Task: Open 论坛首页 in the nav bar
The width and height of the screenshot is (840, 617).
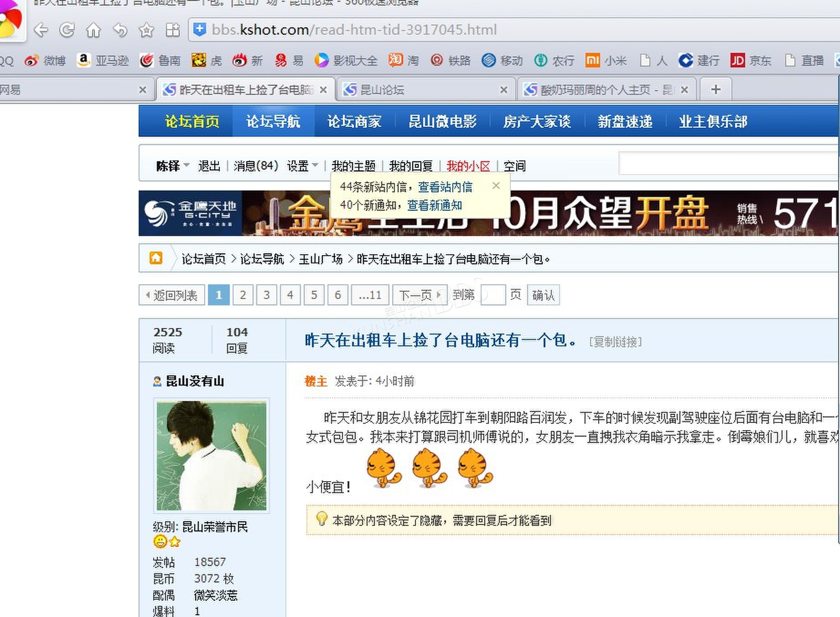Action: coord(192,121)
